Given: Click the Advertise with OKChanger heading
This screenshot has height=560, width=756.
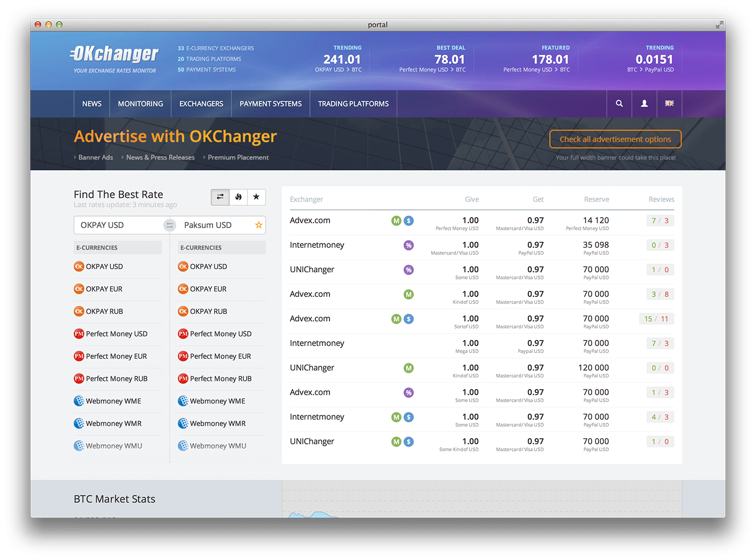Looking at the screenshot, I should (x=175, y=137).
